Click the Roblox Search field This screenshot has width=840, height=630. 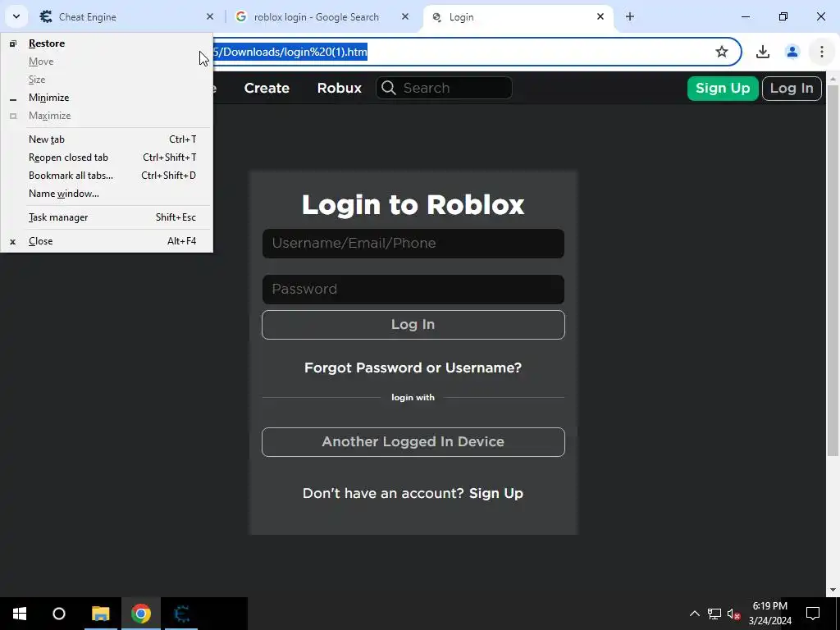tap(444, 88)
